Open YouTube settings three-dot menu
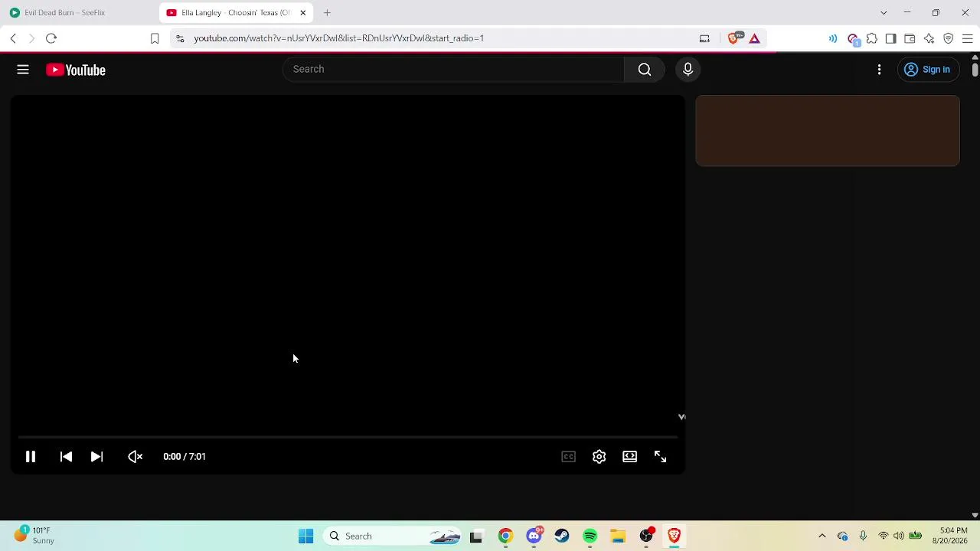The width and height of the screenshot is (980, 551). [x=879, y=70]
